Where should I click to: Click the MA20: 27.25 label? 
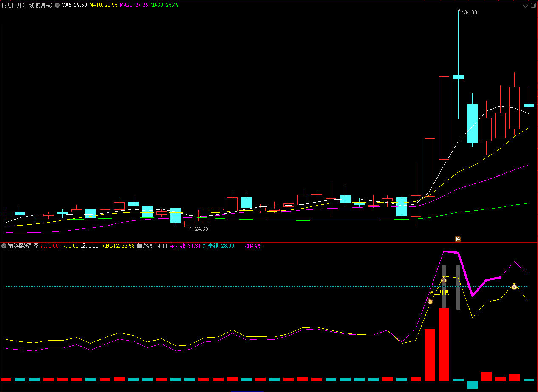coord(134,5)
